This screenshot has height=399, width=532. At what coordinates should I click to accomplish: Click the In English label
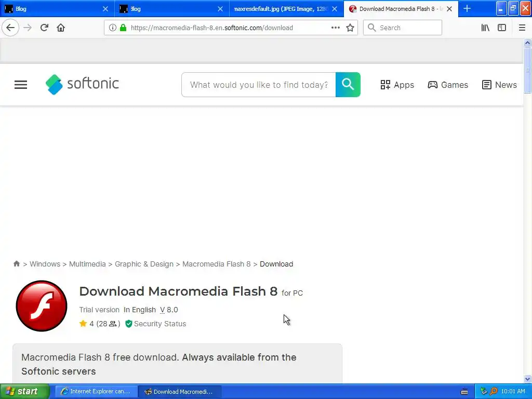click(x=139, y=310)
